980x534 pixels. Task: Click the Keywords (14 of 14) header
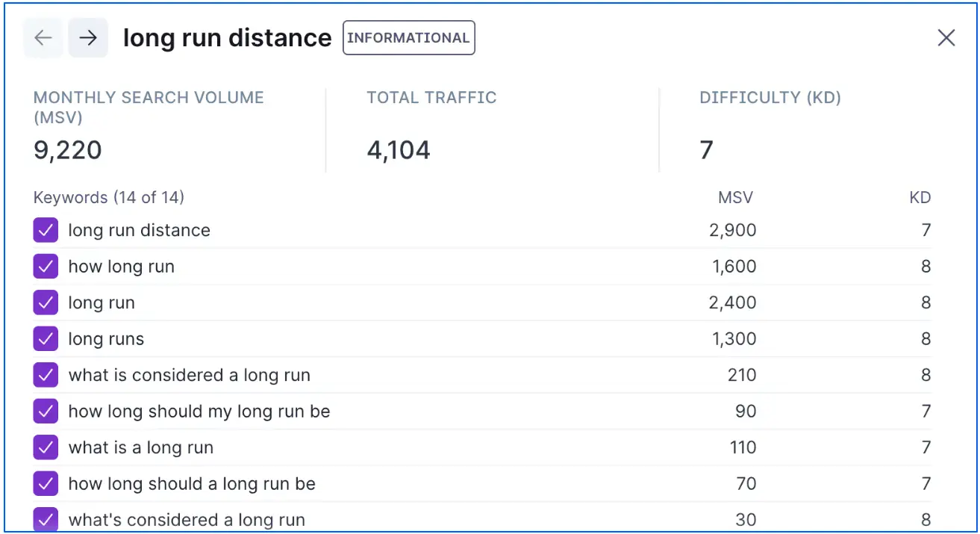click(x=109, y=198)
